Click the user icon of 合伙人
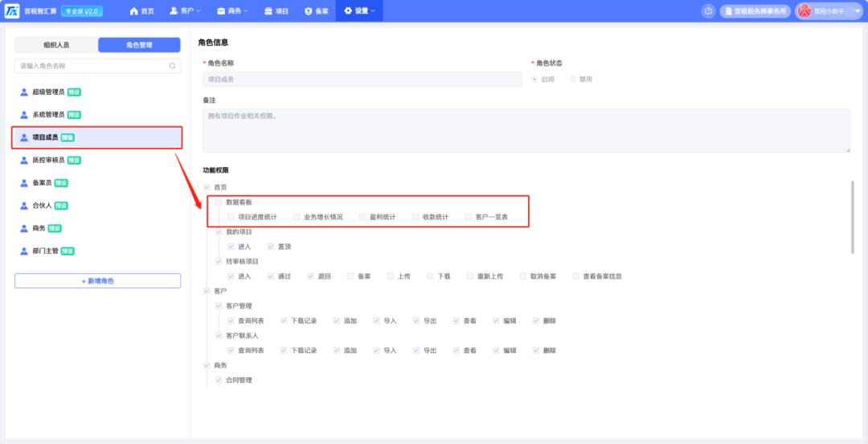 (24, 206)
